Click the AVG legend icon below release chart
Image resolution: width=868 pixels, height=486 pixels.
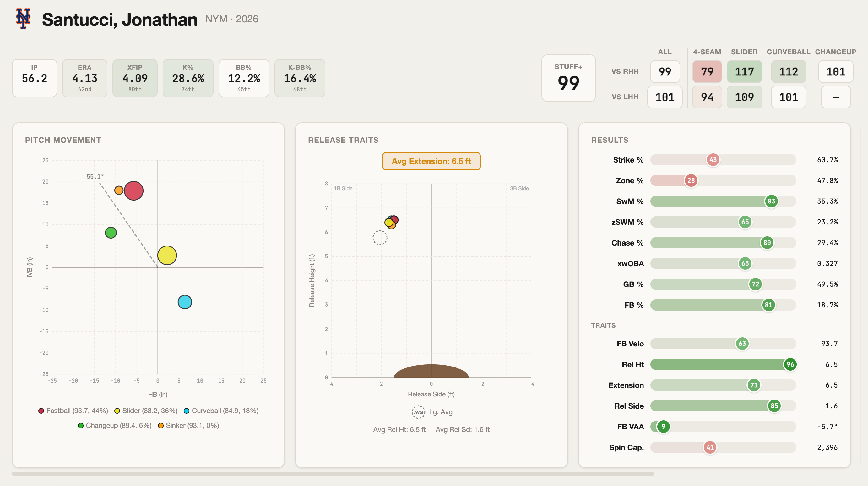click(x=419, y=412)
